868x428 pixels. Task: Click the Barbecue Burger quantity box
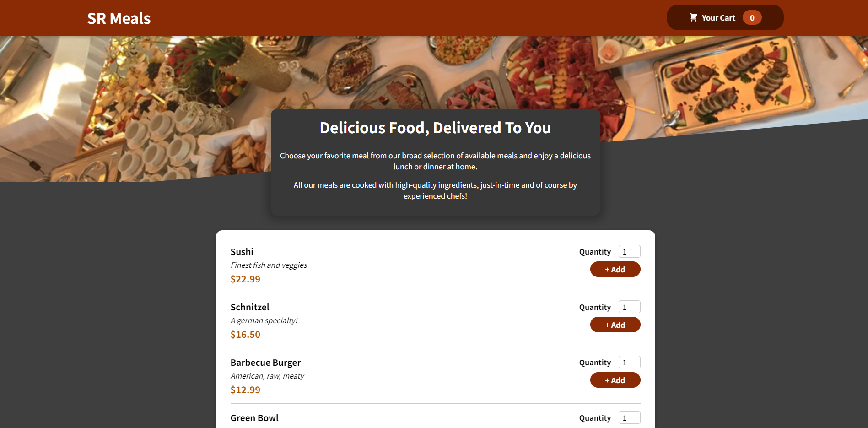(629, 363)
